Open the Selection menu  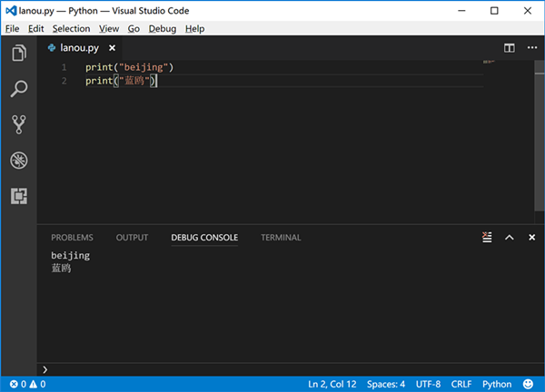coord(71,29)
